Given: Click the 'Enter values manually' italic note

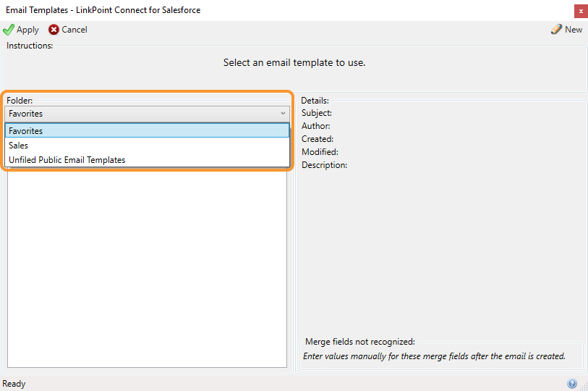Looking at the screenshot, I should point(434,356).
